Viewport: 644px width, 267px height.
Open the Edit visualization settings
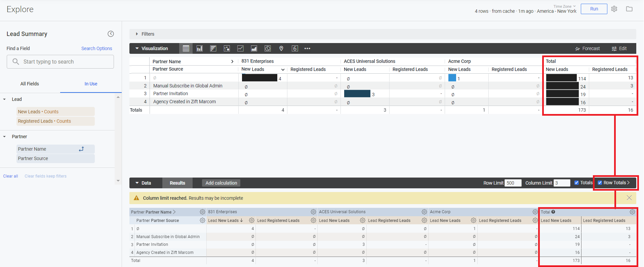pos(619,48)
